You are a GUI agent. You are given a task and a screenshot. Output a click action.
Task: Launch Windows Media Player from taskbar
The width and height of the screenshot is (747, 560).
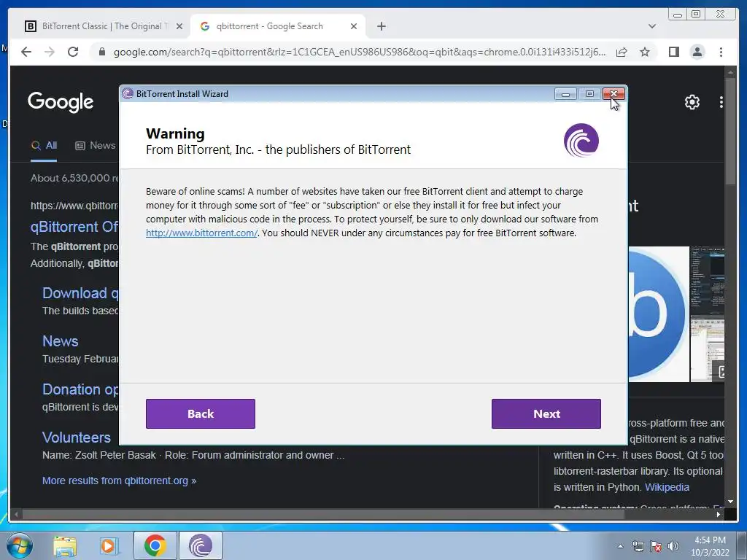(x=109, y=545)
